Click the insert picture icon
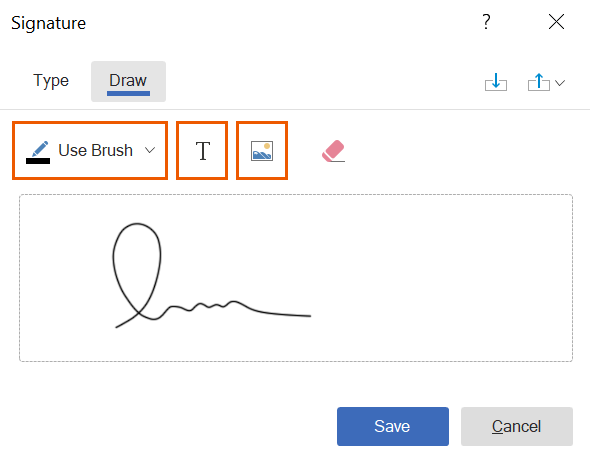Image resolution: width=590 pixels, height=460 pixels. [x=262, y=151]
